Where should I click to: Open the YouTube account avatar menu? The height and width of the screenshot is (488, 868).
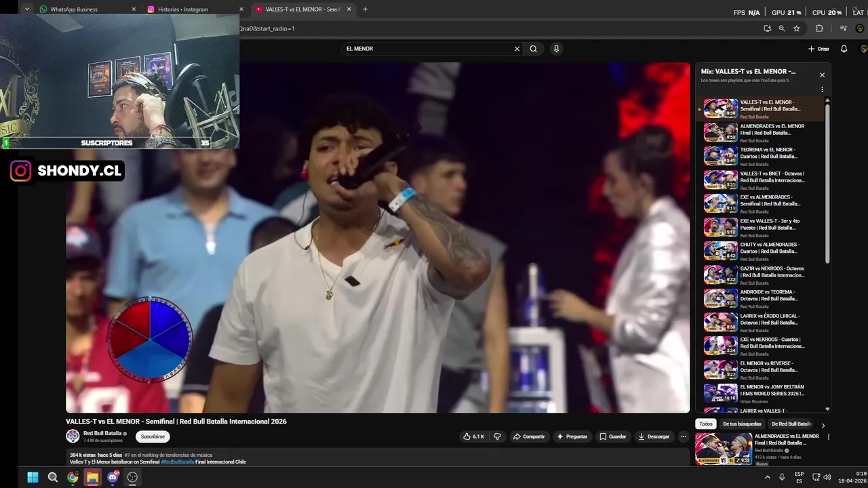tap(863, 49)
